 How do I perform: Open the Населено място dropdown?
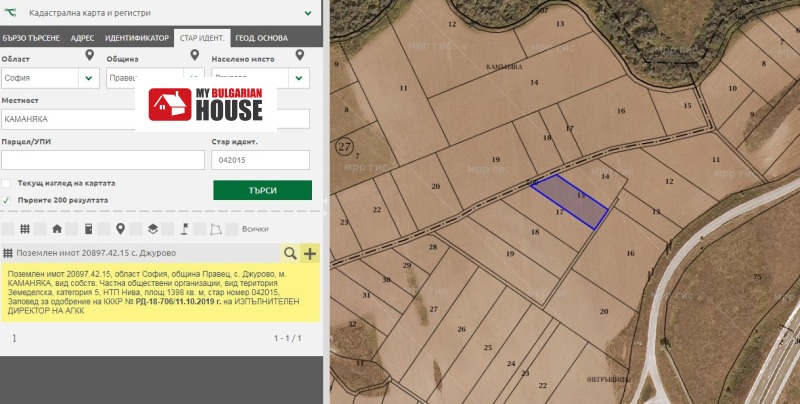click(299, 78)
